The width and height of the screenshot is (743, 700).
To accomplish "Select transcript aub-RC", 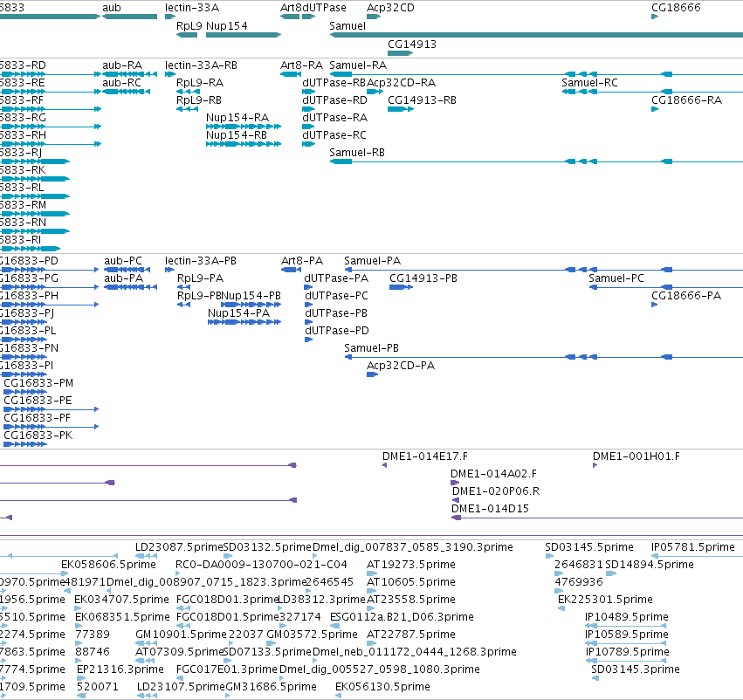I will coord(121,82).
